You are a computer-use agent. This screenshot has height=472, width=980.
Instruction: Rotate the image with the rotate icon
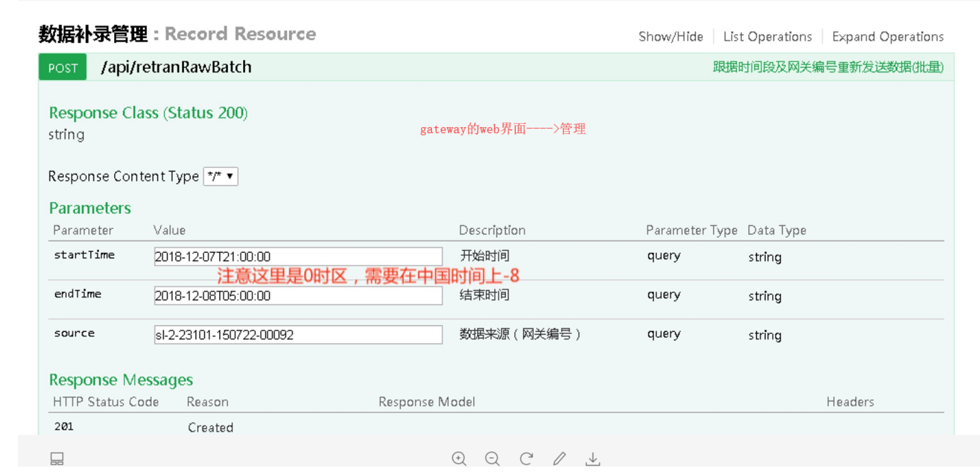(x=526, y=458)
